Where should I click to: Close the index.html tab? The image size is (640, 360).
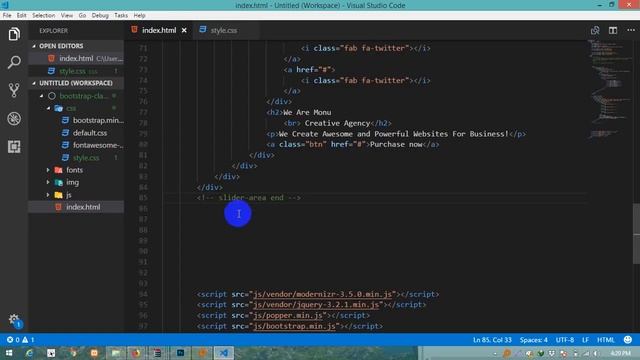pos(184,30)
